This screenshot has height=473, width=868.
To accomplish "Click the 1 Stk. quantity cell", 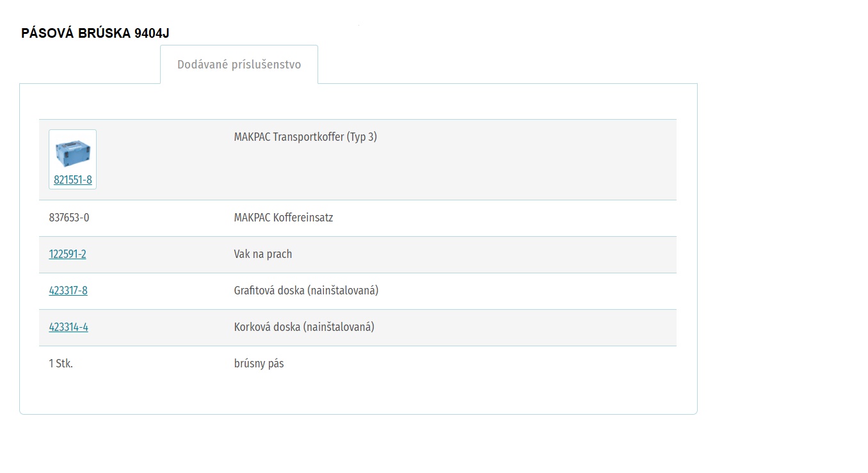I will (61, 364).
